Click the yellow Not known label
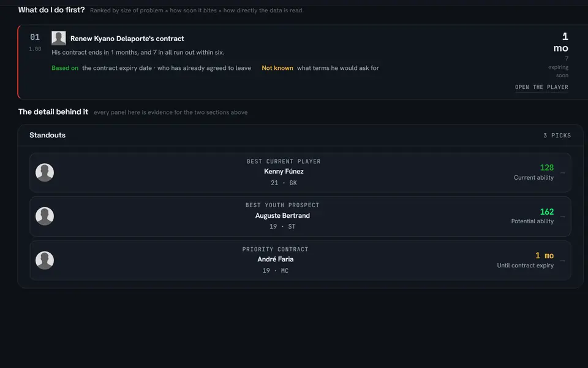This screenshot has width=588, height=368. (277, 68)
